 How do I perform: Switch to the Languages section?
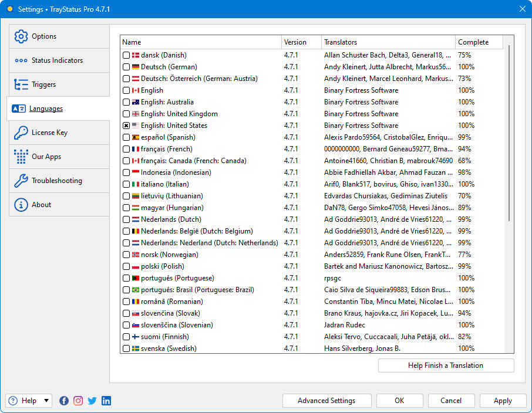point(46,109)
